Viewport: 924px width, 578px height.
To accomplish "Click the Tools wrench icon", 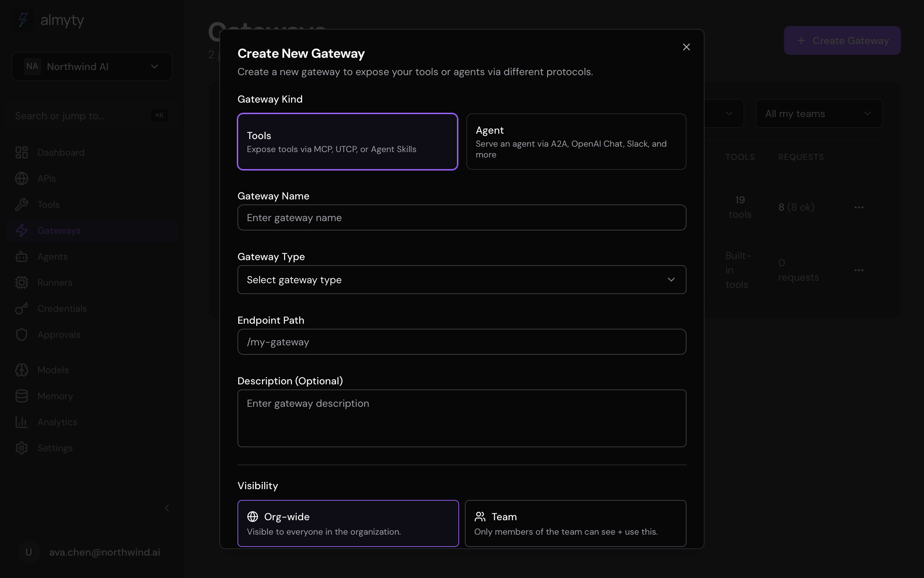I will point(21,204).
